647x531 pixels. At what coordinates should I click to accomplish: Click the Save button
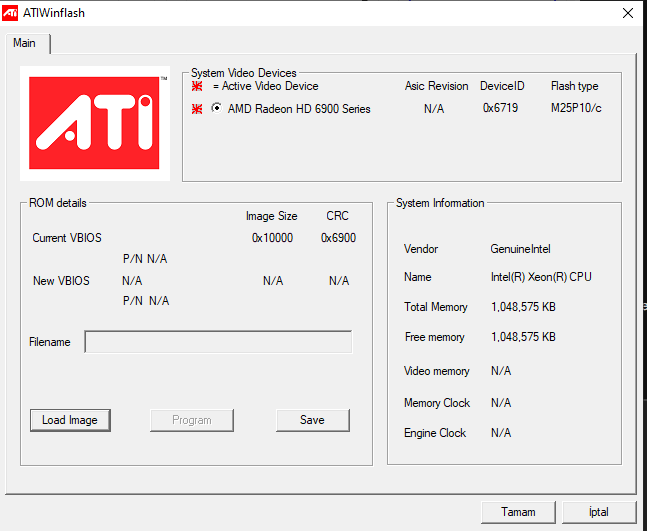312,420
